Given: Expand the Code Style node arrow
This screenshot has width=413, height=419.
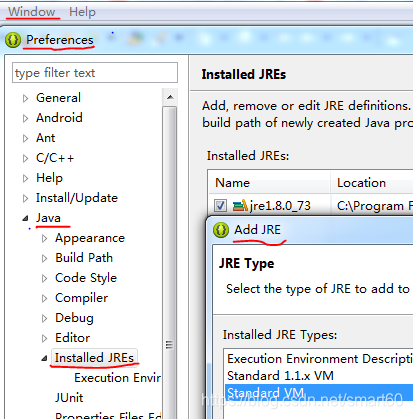Looking at the screenshot, I should (44, 278).
